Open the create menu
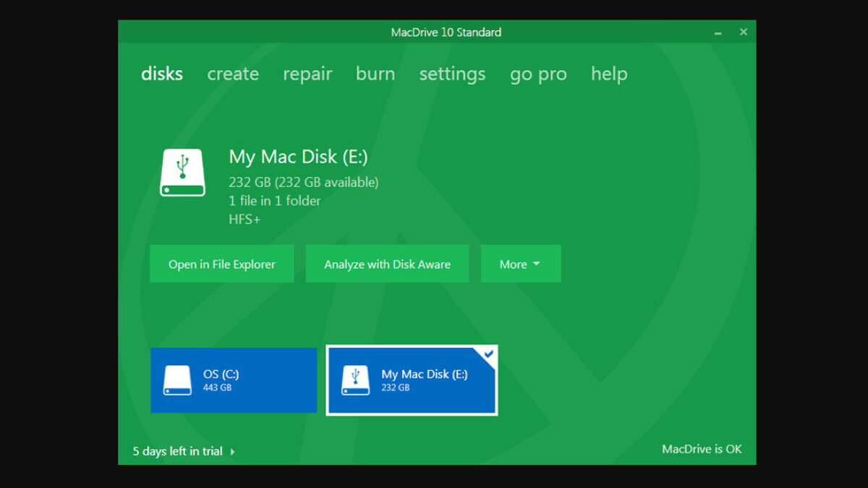The width and height of the screenshot is (868, 488). [233, 73]
